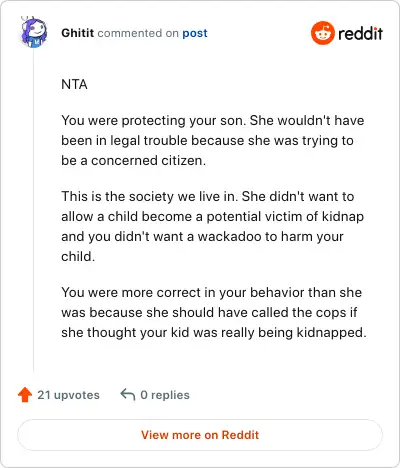Screen dimensions: 400x468
Task: Click the Reddit Snoo logo icon
Action: (x=323, y=33)
